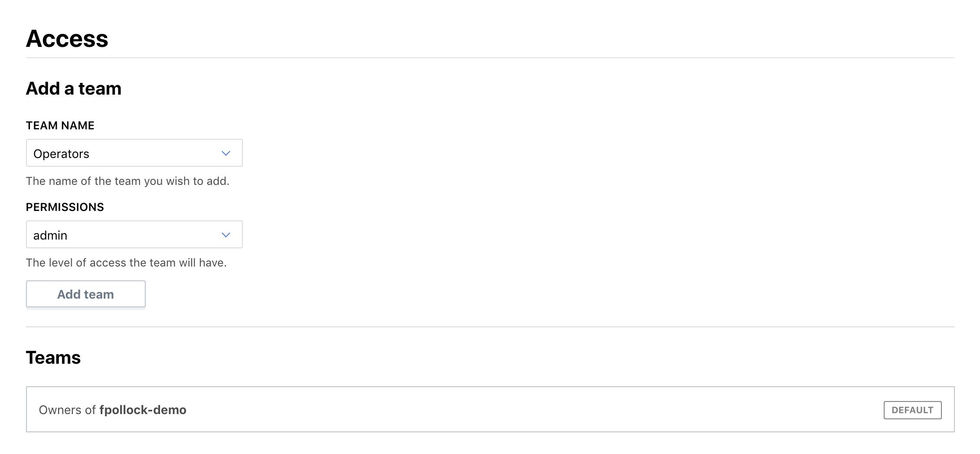Click the level of access help text
Screen dimensions: 980x454
tap(126, 263)
